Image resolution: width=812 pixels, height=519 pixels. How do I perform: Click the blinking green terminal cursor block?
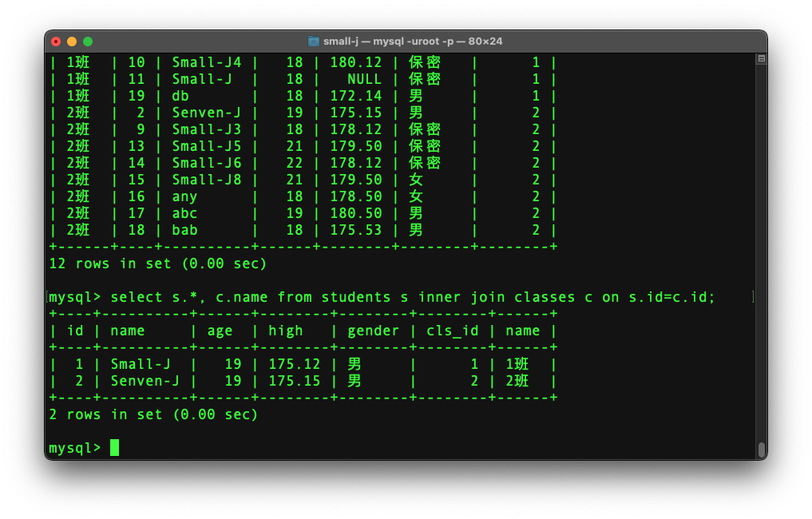114,447
